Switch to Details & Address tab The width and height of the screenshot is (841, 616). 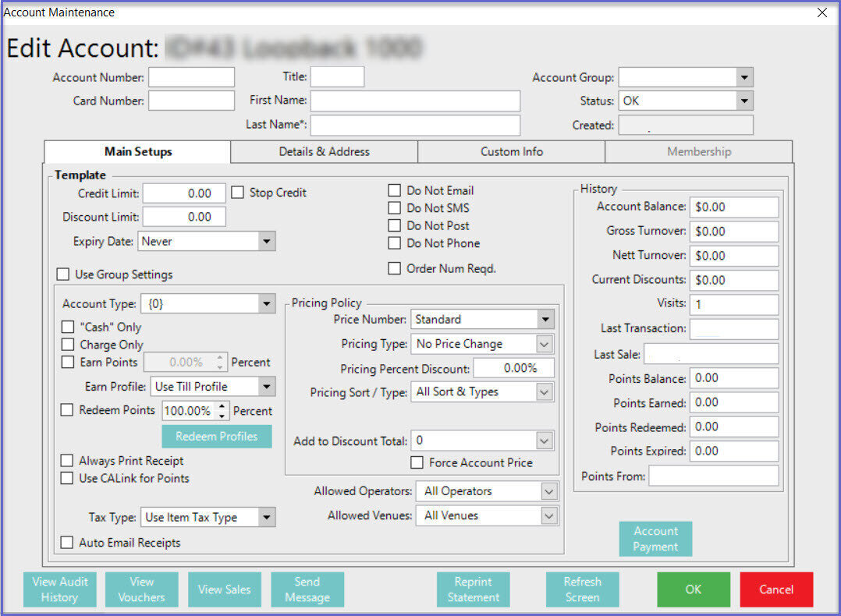[324, 152]
